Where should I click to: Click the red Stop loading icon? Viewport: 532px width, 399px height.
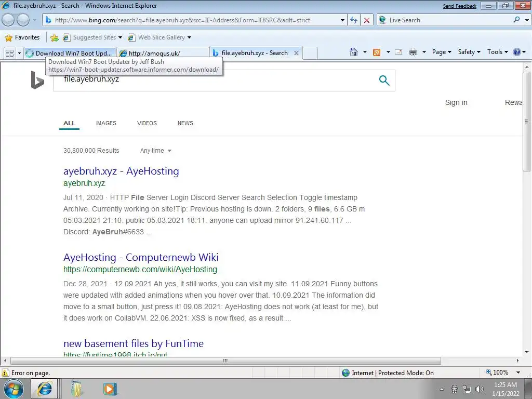tap(367, 20)
